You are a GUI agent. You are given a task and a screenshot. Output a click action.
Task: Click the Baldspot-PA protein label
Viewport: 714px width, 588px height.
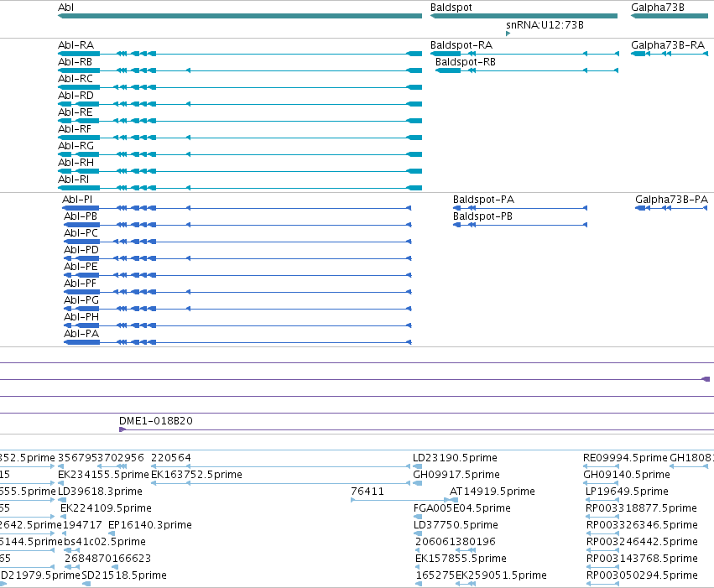483,200
